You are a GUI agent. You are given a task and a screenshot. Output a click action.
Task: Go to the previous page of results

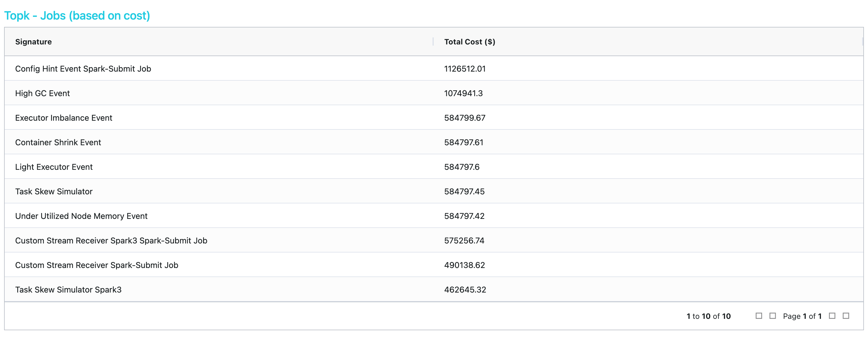(x=772, y=316)
